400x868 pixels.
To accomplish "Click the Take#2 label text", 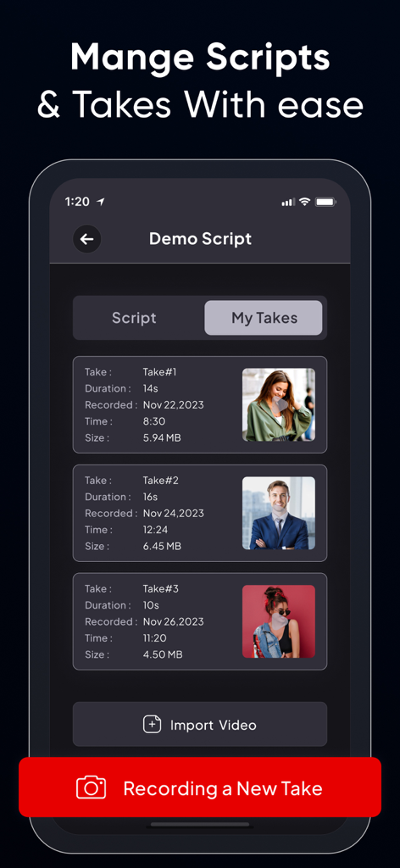I will tap(160, 481).
